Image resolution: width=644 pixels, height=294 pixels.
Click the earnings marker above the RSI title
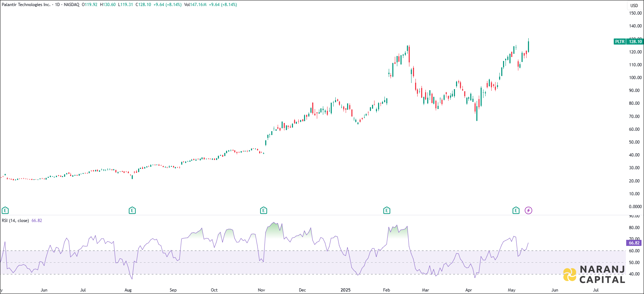[5, 211]
